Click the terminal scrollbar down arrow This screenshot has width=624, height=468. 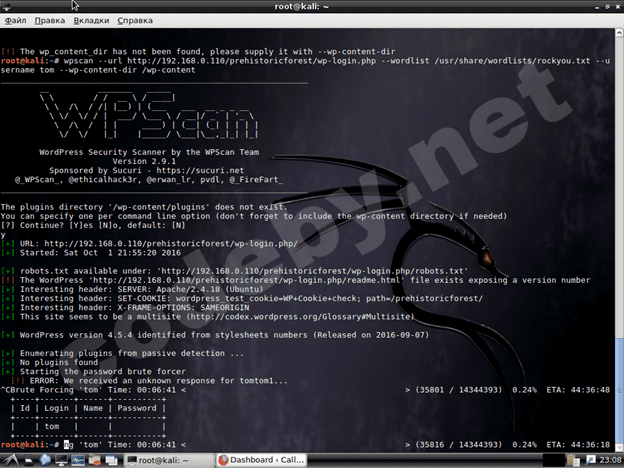click(x=619, y=447)
